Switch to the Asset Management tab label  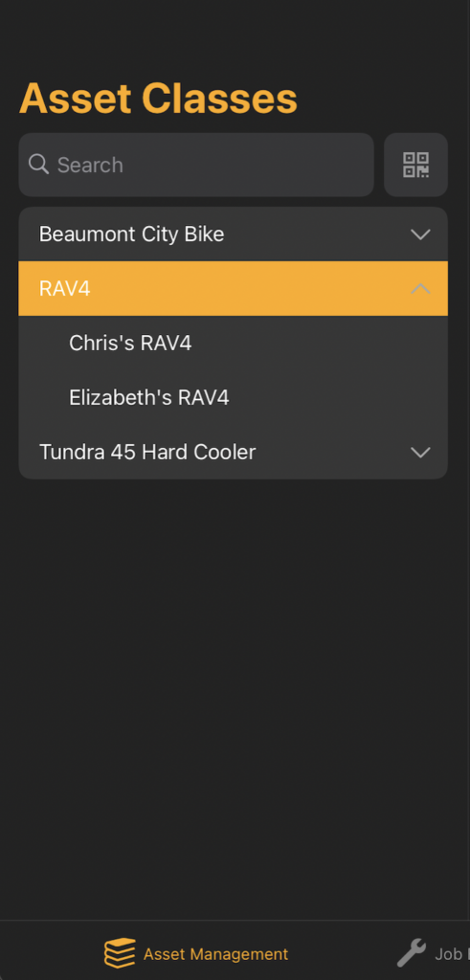click(215, 954)
